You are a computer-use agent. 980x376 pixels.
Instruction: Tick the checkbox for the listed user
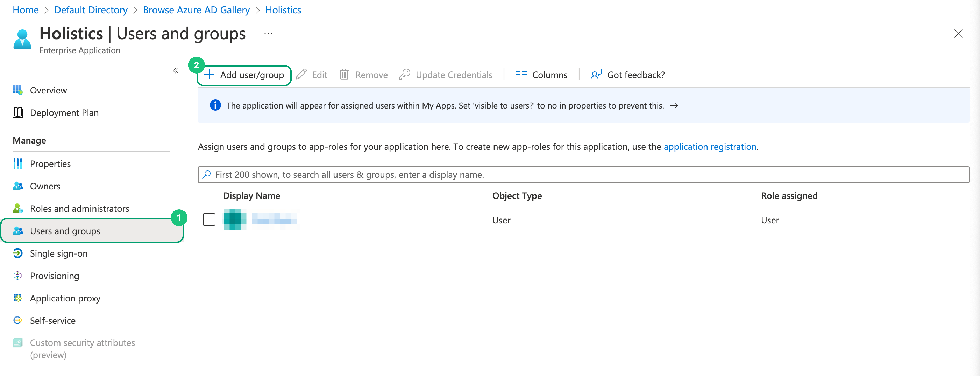pos(209,220)
